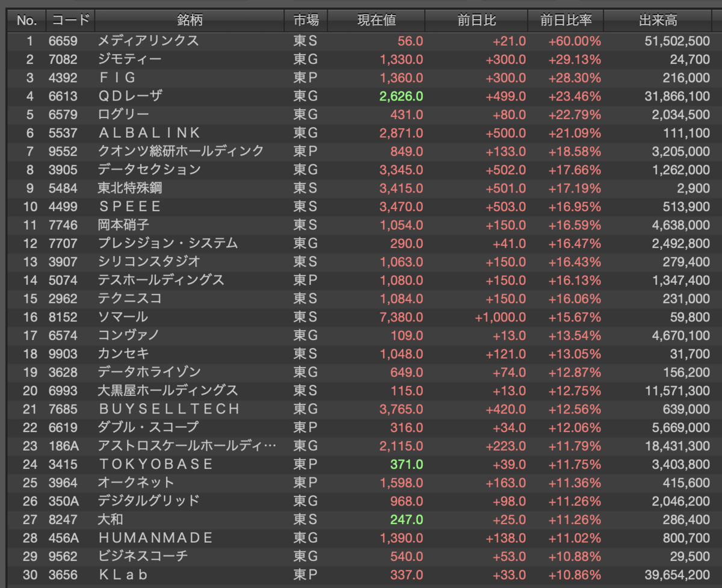This screenshot has width=722, height=588.
Task: Select the デジタルグリッド stock name
Action: (x=149, y=501)
